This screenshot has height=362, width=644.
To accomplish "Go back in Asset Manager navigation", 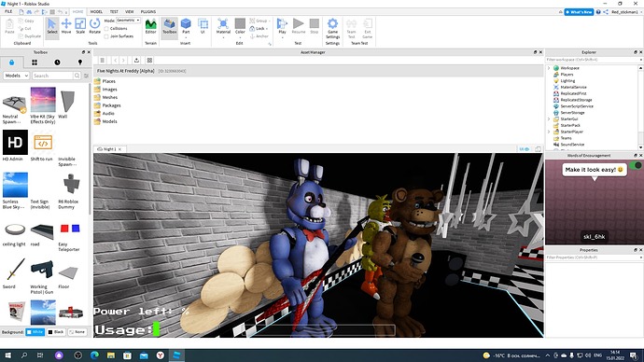I will (x=116, y=61).
